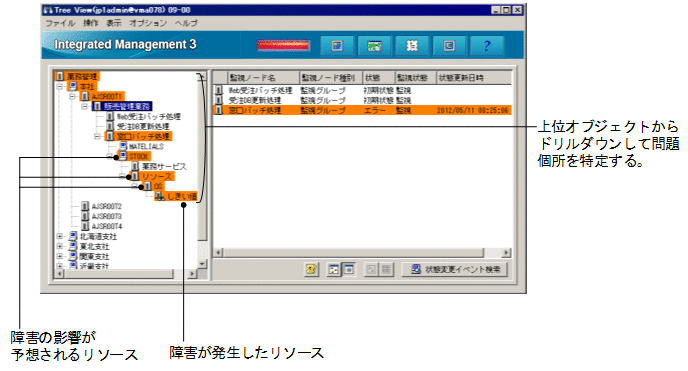Open the Event Console toolbar button

337,46
